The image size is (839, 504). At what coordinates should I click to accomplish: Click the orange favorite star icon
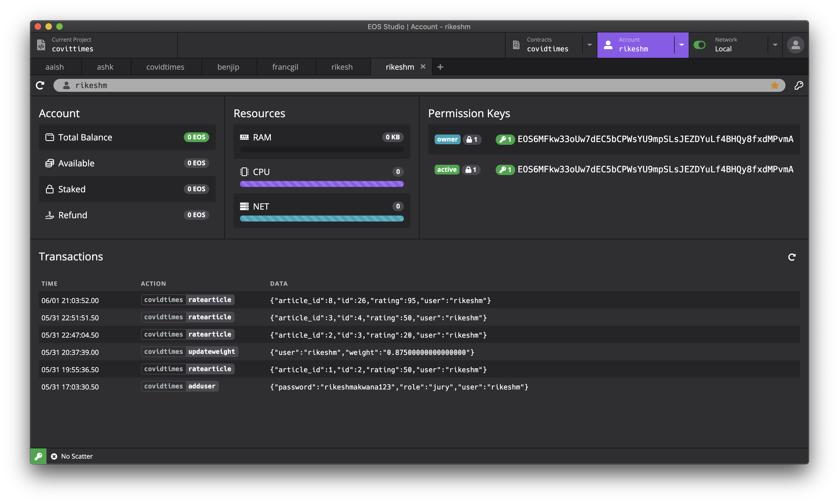point(774,85)
